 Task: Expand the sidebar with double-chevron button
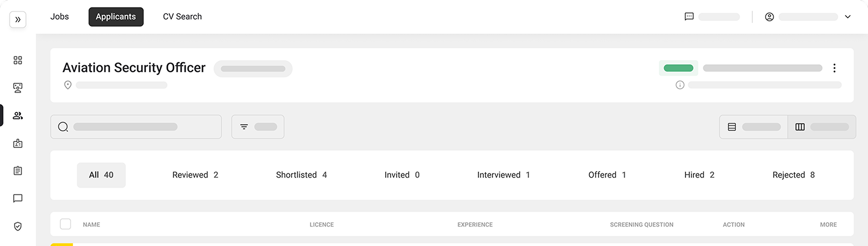[x=18, y=20]
